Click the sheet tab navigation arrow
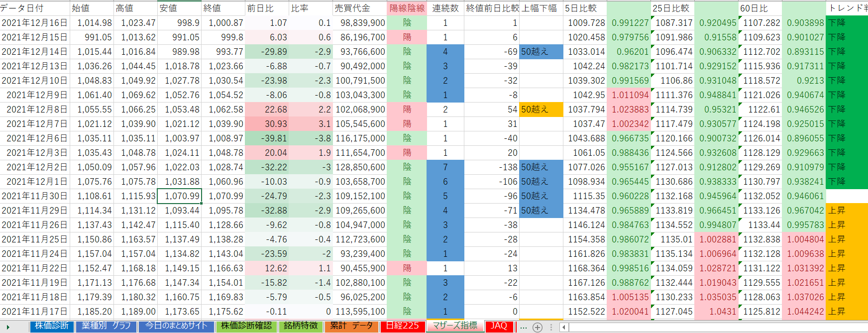 tap(8, 327)
